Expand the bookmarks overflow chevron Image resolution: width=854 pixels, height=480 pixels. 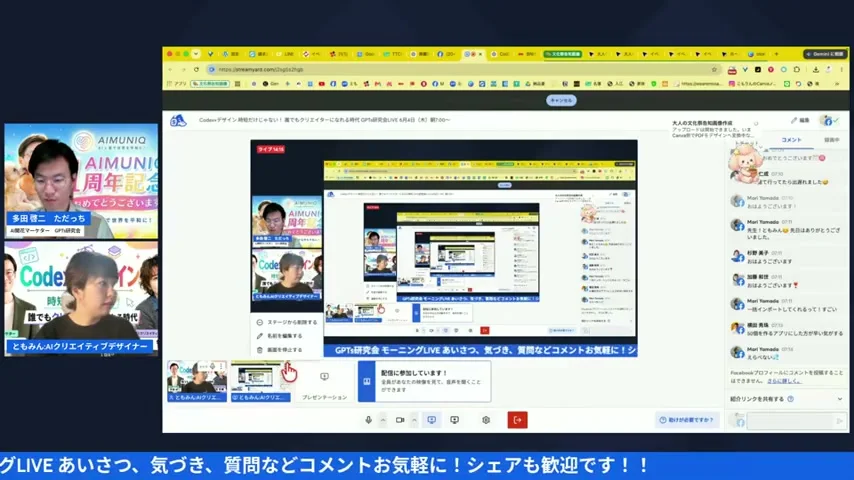pos(837,84)
